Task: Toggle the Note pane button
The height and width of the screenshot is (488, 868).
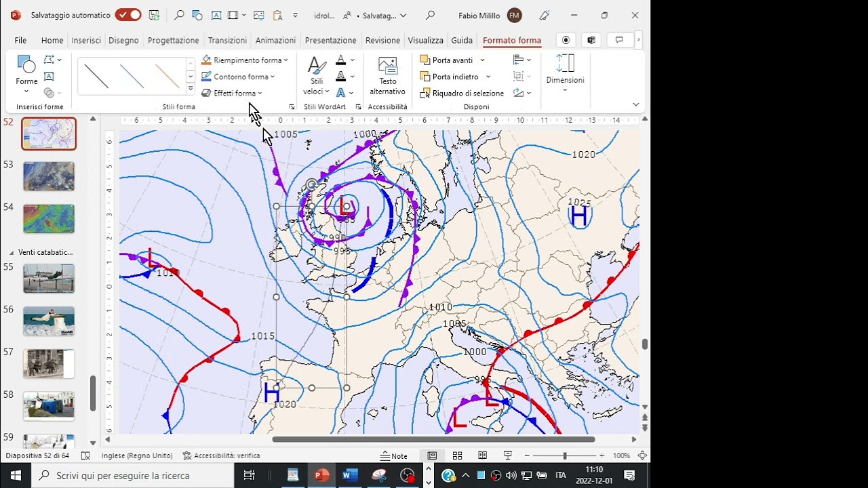Action: tap(394, 455)
